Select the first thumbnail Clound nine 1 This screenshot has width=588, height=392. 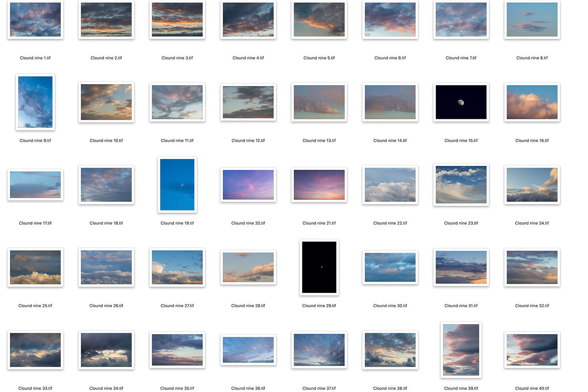click(x=35, y=20)
